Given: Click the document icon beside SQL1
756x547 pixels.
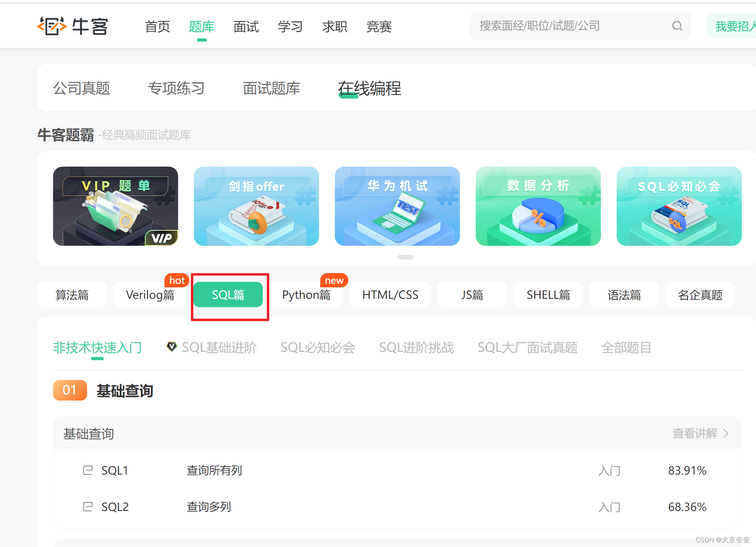Looking at the screenshot, I should point(87,470).
